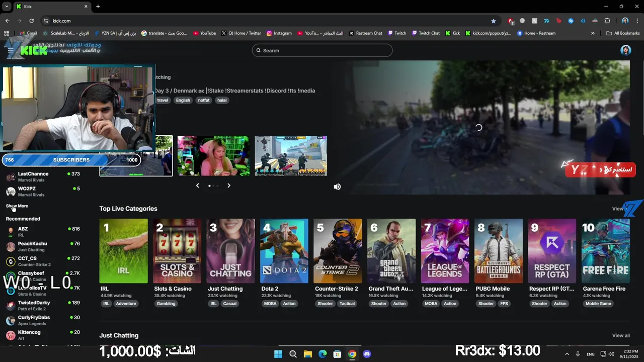The width and height of the screenshot is (644, 362).
Task: View site information icon beside kick.com
Action: point(46,21)
